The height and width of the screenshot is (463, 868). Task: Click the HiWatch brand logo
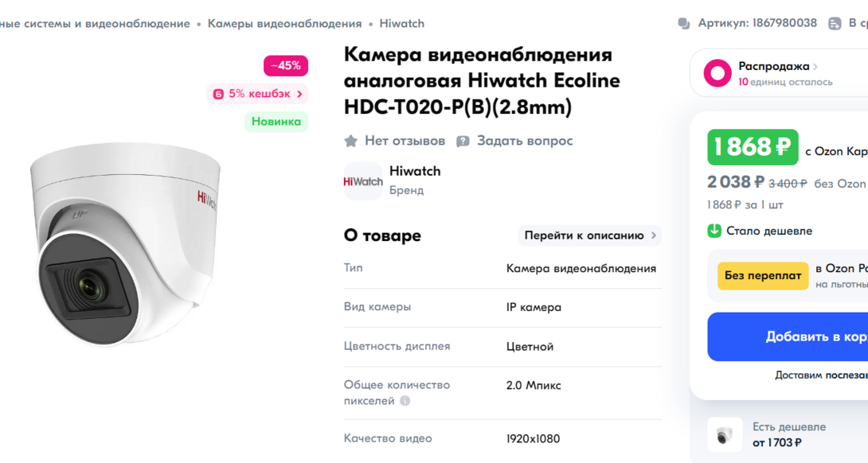(363, 181)
